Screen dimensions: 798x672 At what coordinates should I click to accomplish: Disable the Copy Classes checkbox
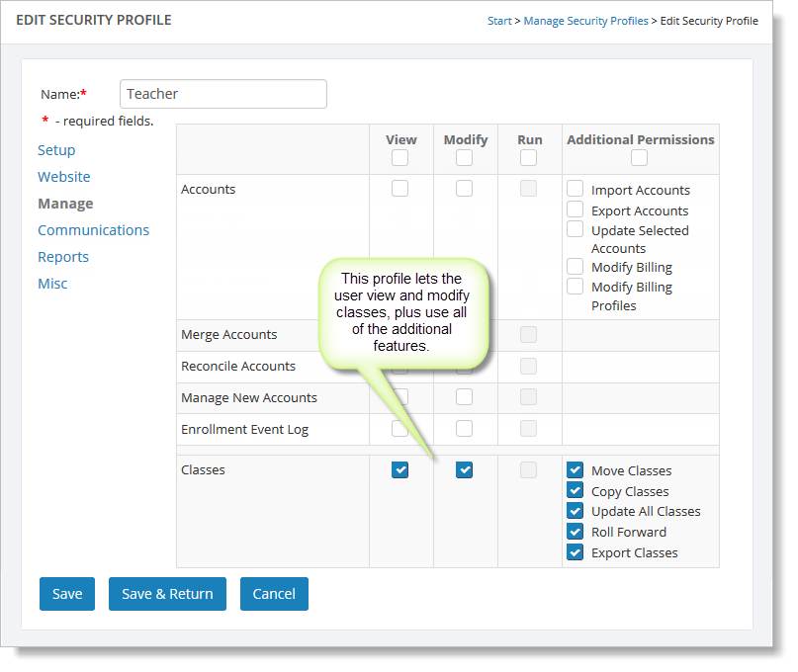(x=576, y=491)
